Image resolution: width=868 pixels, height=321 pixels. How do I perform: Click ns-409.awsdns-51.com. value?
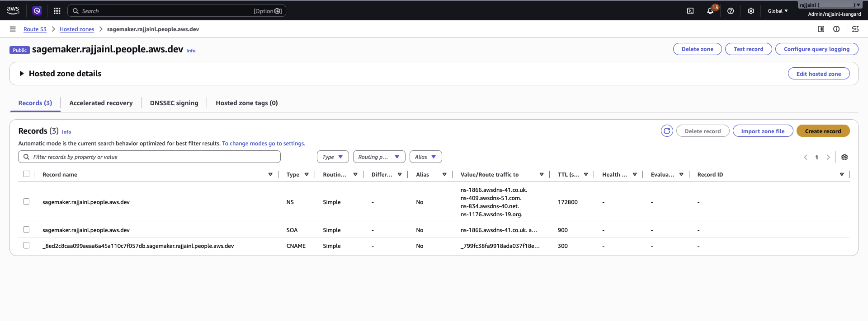491,198
